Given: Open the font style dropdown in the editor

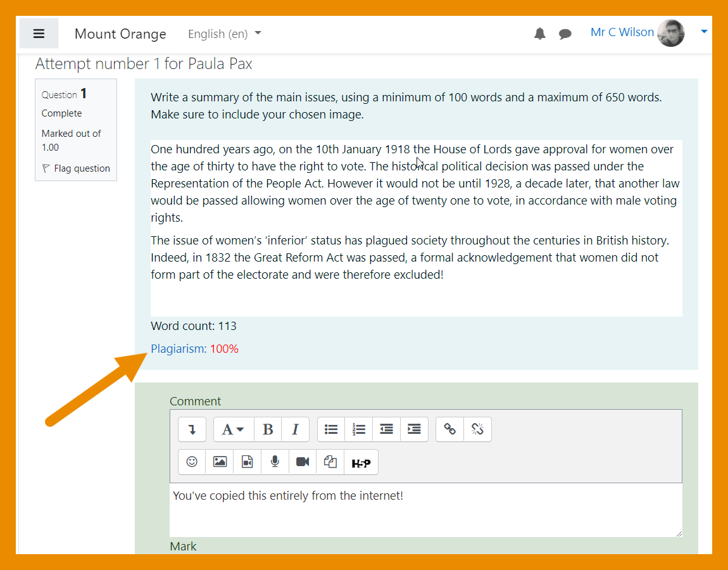Looking at the screenshot, I should [x=233, y=429].
